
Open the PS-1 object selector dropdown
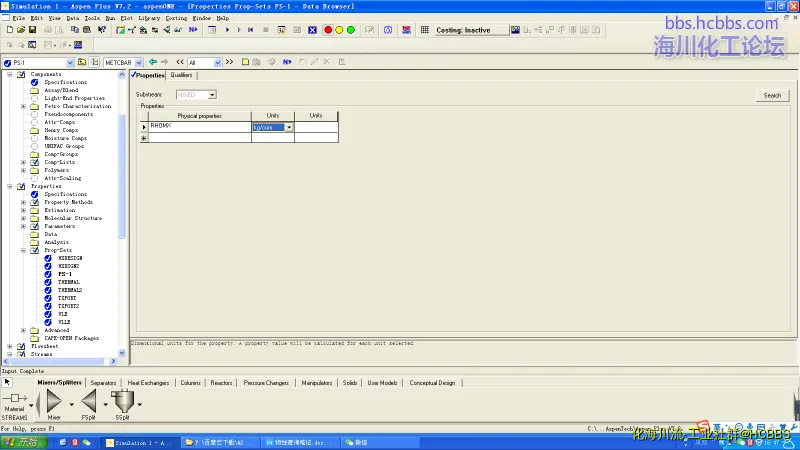point(70,63)
